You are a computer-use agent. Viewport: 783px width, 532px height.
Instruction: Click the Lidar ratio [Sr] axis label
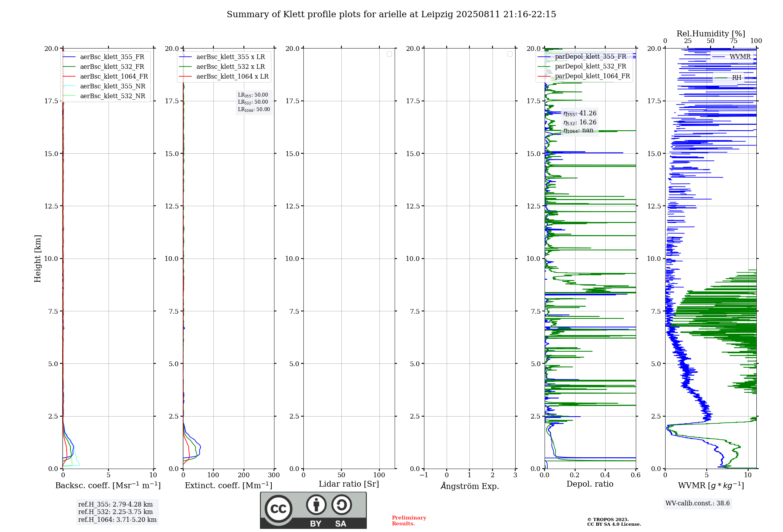349,484
